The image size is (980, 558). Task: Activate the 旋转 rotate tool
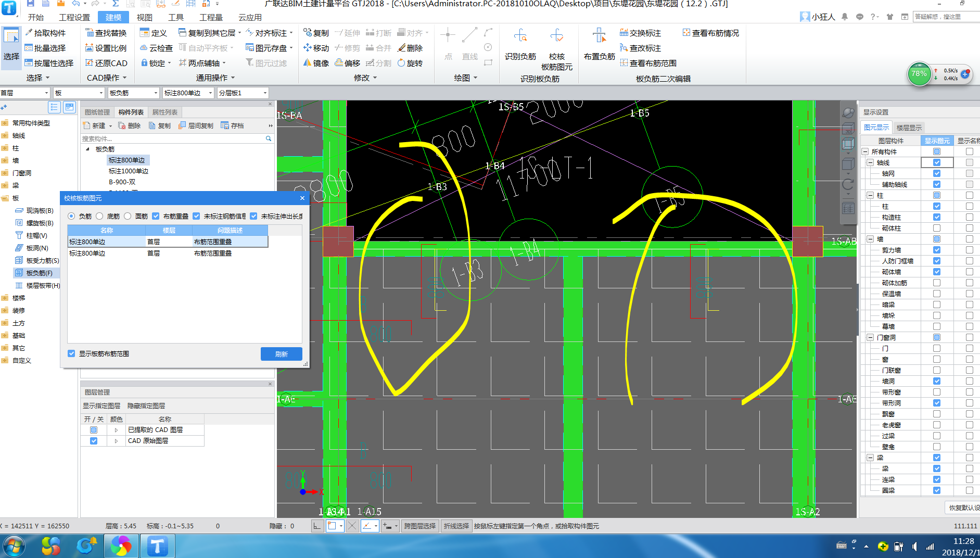click(410, 63)
